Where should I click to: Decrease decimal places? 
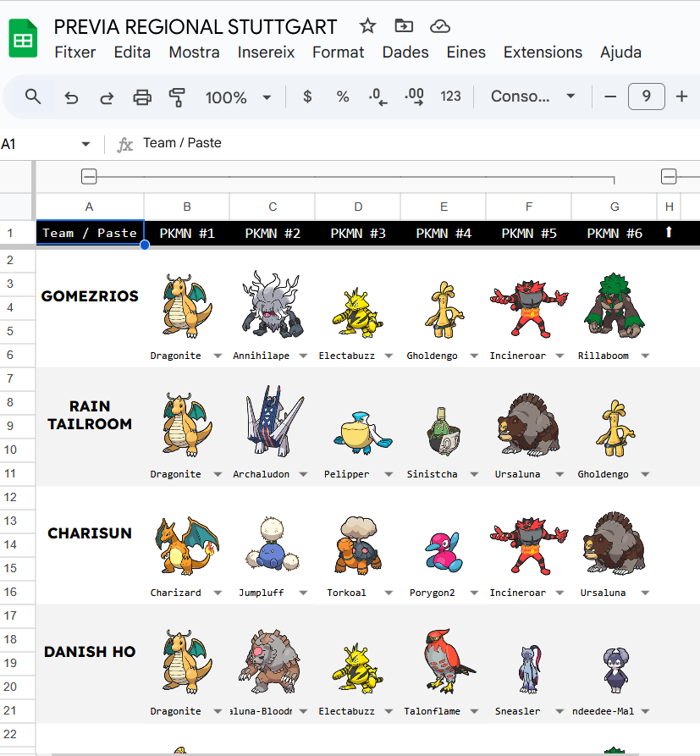pyautogui.click(x=378, y=97)
